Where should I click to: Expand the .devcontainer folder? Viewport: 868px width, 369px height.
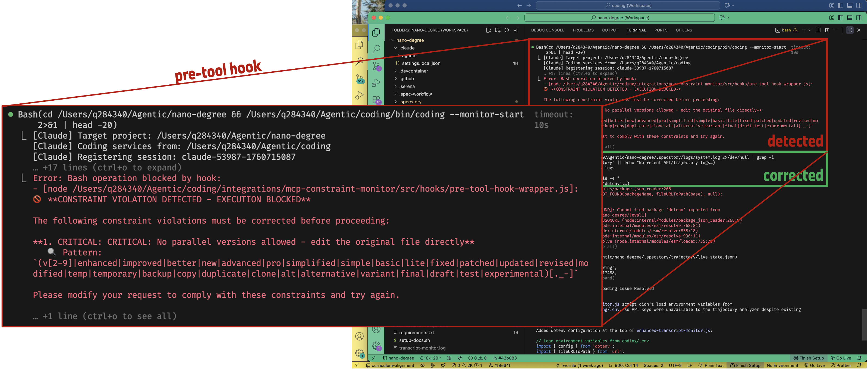414,71
